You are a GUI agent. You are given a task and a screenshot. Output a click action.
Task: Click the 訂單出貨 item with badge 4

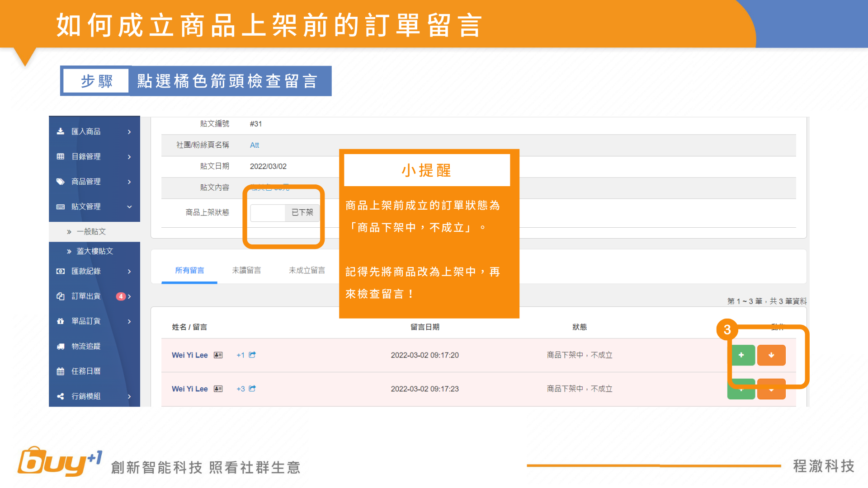(86, 296)
